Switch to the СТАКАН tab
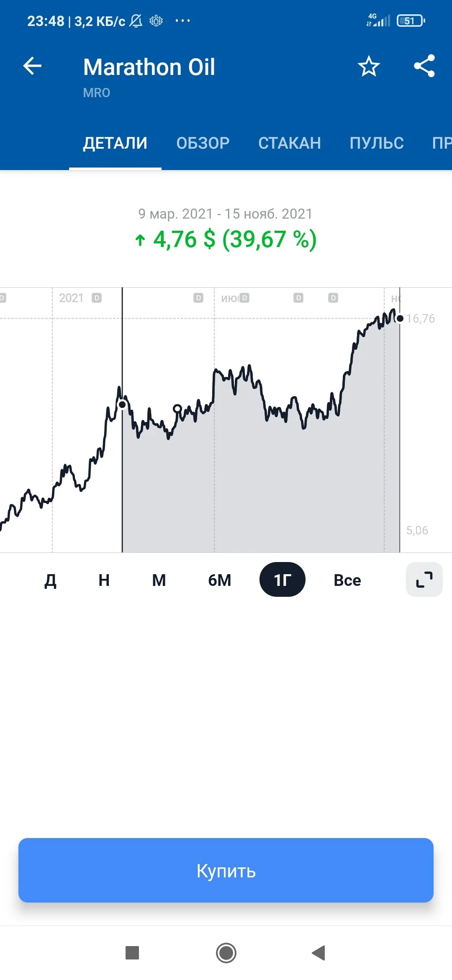The image size is (452, 980). 290,143
